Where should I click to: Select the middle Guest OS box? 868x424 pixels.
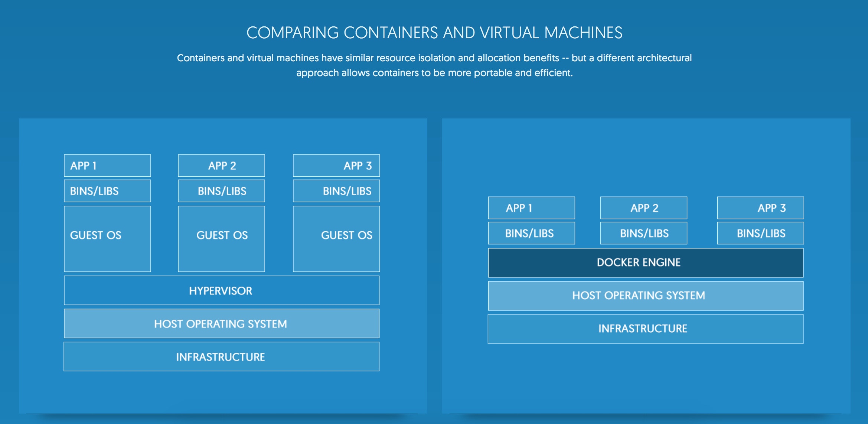pyautogui.click(x=221, y=239)
